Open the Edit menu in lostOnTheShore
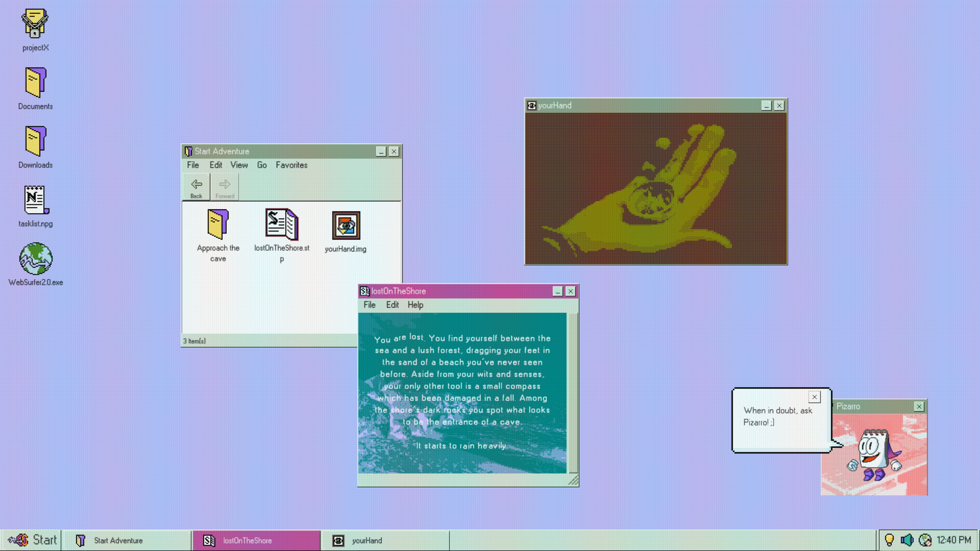 point(392,305)
